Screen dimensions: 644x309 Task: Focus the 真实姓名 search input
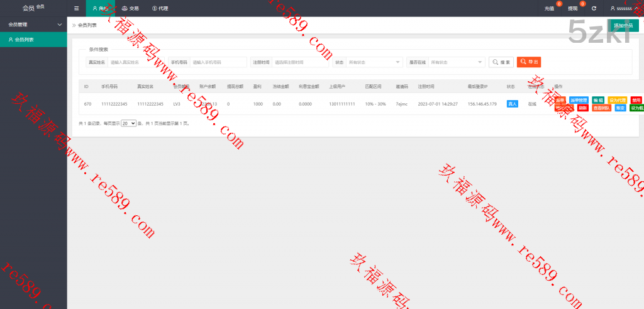(136, 62)
